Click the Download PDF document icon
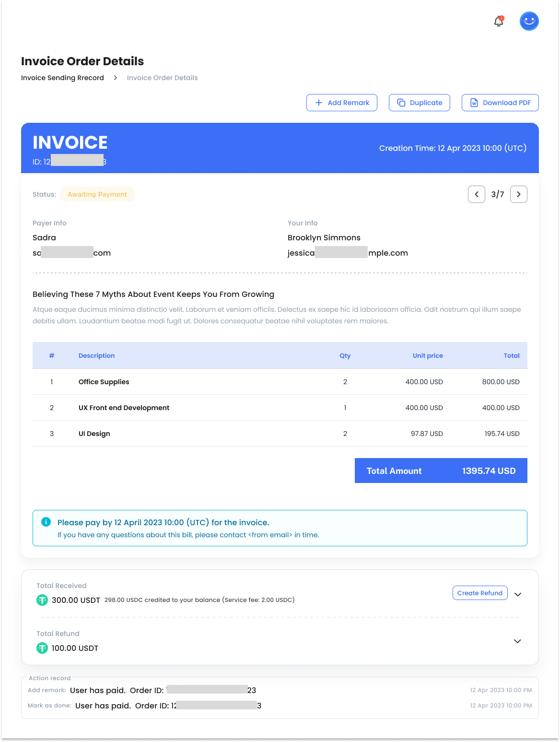The width and height of the screenshot is (560, 742). [x=474, y=103]
